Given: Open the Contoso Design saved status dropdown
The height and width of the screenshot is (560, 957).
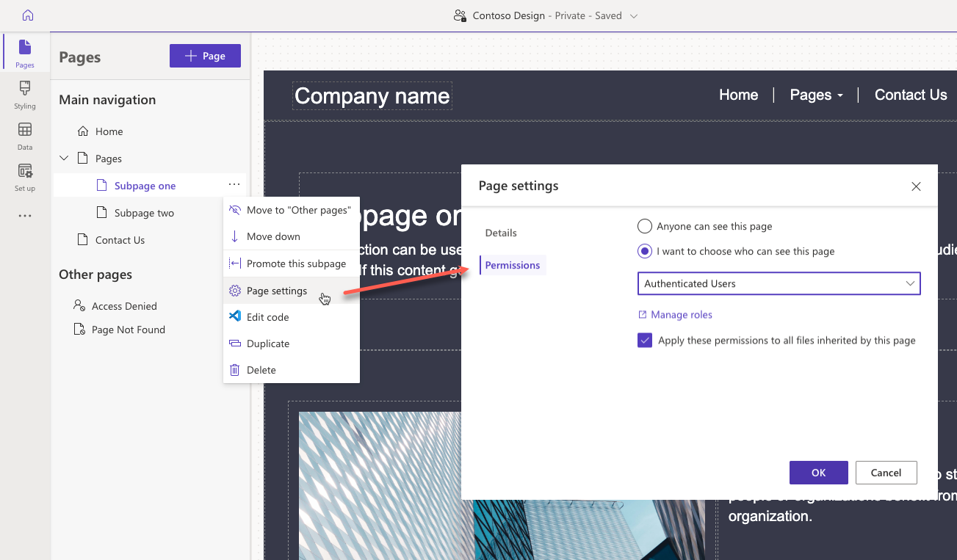Looking at the screenshot, I should [x=635, y=15].
